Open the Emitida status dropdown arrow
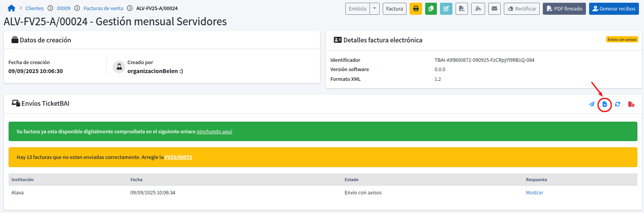 coord(375,9)
